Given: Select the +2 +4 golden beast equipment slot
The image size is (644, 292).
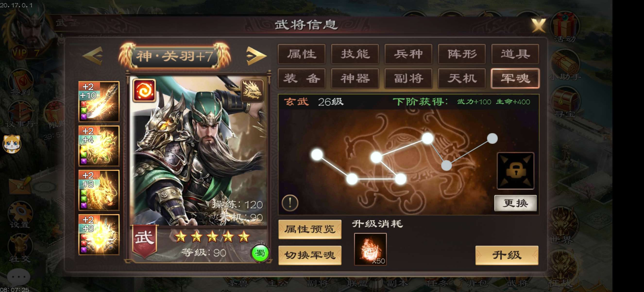Looking at the screenshot, I should pos(99,146).
